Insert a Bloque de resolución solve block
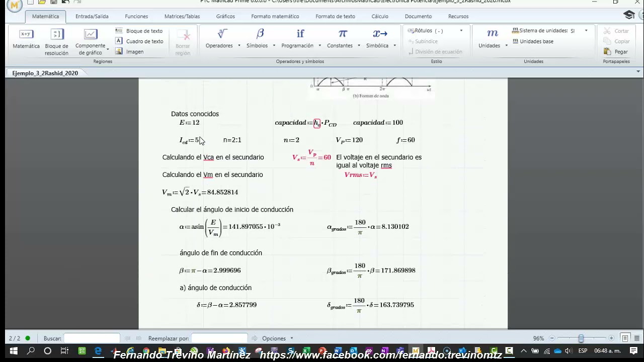The width and height of the screenshot is (644, 362). click(x=56, y=42)
